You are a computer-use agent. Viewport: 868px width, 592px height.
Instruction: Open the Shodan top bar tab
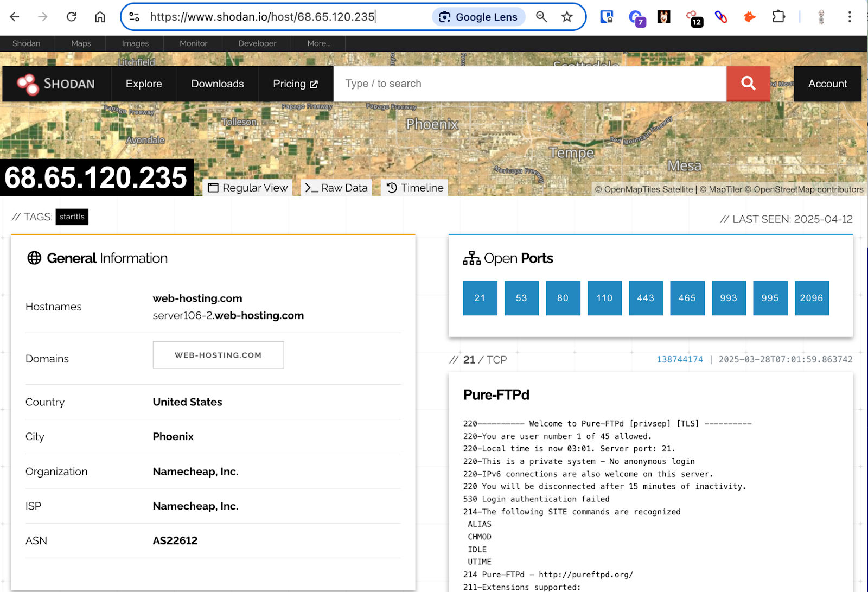[27, 43]
